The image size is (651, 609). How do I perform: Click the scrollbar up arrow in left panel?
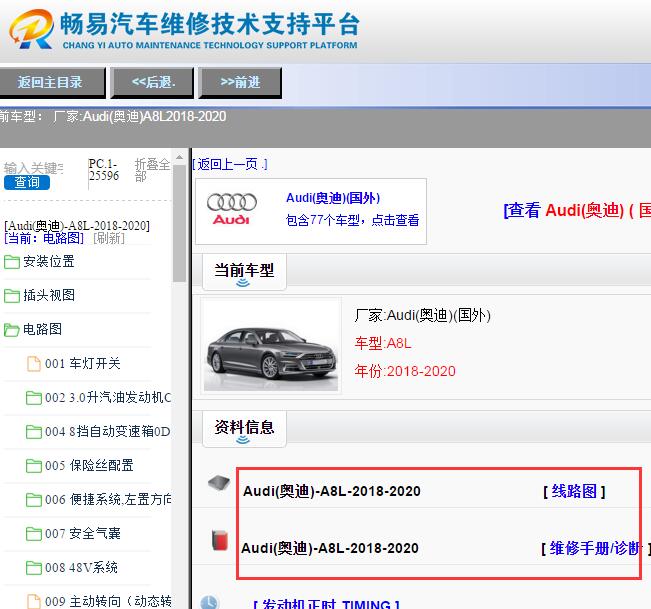tap(179, 158)
